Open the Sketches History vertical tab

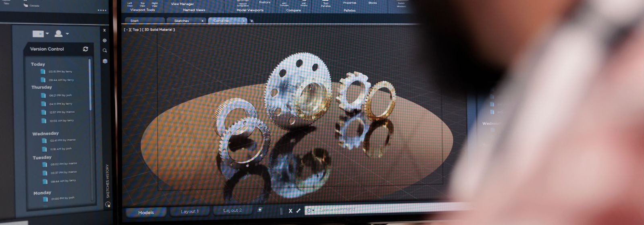(108, 181)
